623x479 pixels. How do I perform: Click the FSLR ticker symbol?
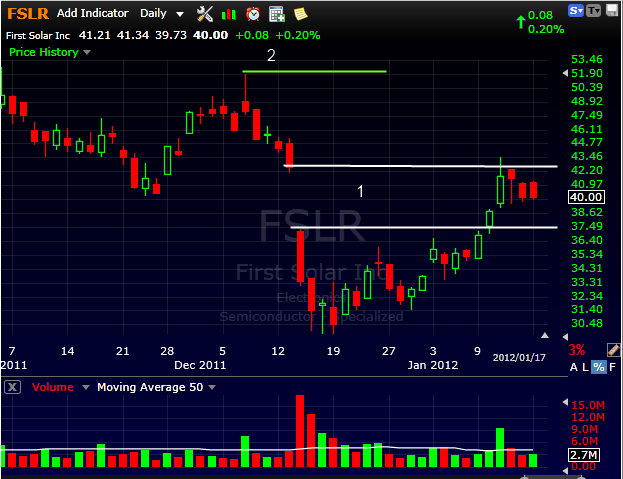[28, 14]
